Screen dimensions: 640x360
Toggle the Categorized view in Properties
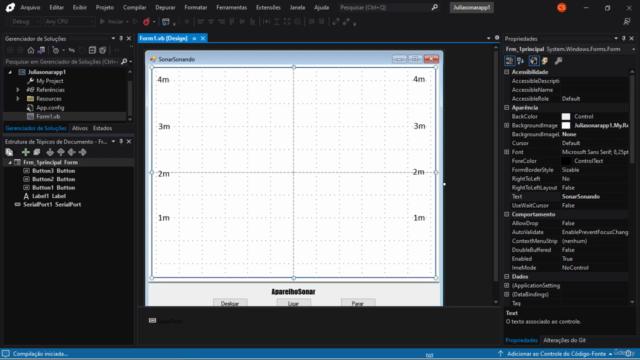pos(509,61)
